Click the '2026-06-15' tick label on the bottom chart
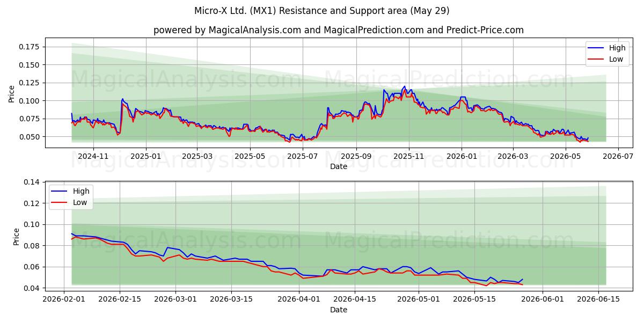 (x=597, y=299)
